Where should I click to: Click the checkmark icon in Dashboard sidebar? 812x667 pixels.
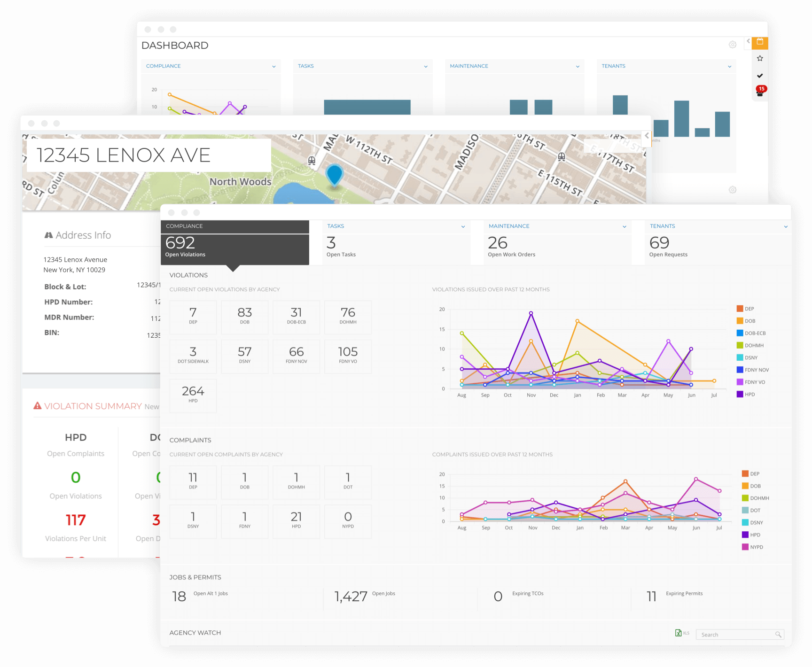tap(760, 76)
